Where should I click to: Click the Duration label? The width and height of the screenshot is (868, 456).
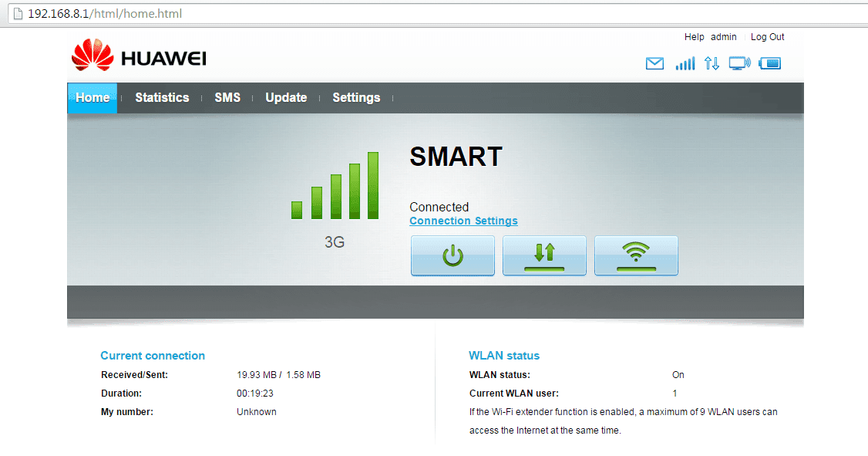click(121, 394)
